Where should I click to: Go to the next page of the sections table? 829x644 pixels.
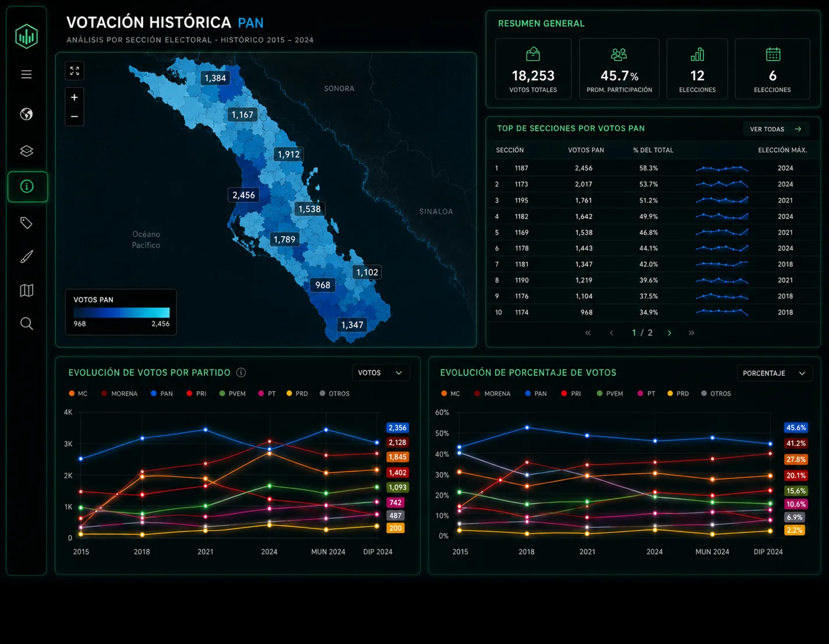click(x=669, y=333)
